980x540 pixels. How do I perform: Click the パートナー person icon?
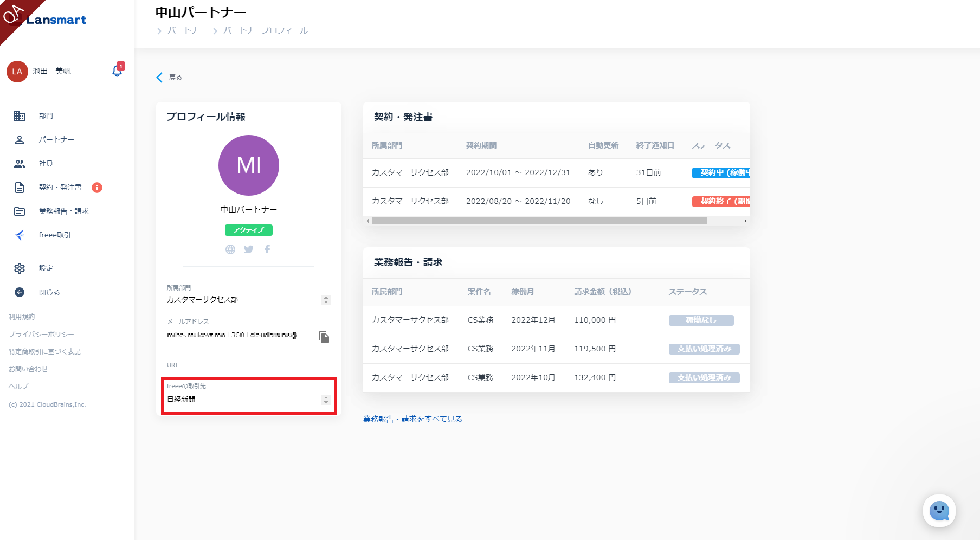(x=20, y=140)
